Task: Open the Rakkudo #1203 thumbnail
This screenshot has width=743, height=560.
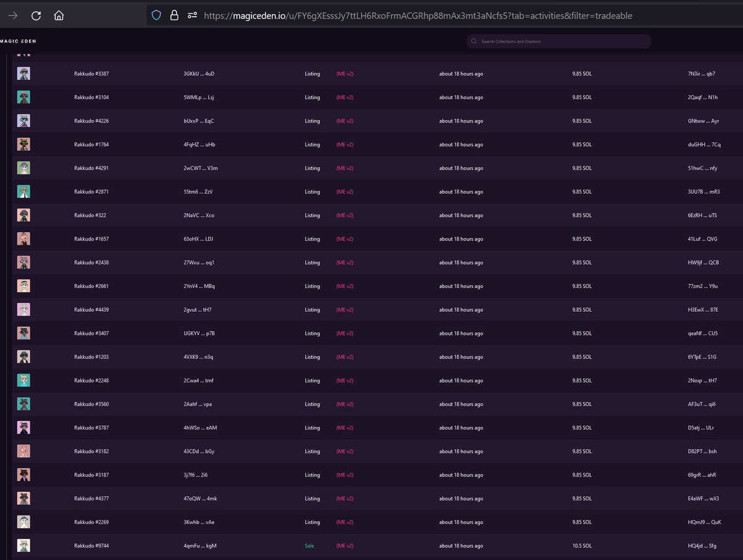Action: click(x=24, y=356)
